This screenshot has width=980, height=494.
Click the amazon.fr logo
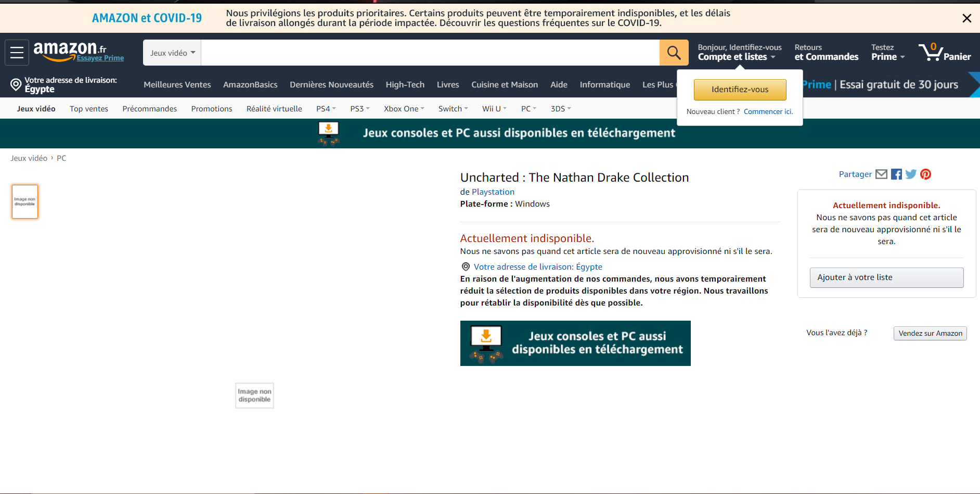70,50
